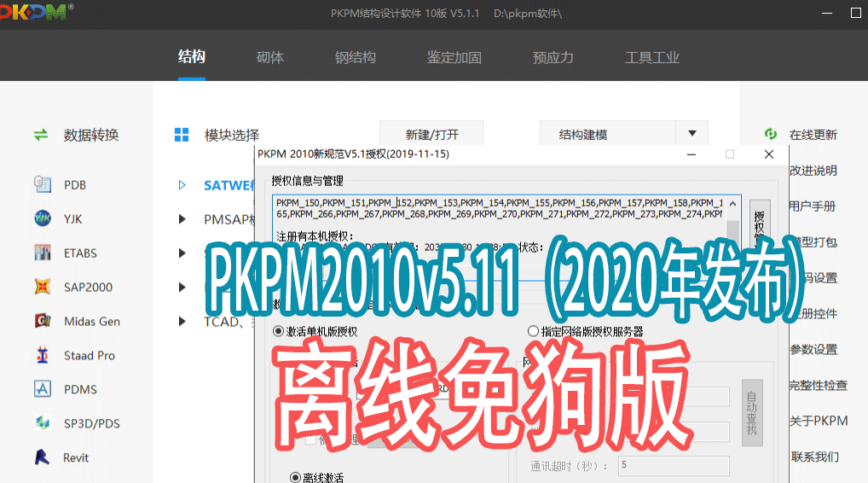Minimize the main PKPM window

827,14
